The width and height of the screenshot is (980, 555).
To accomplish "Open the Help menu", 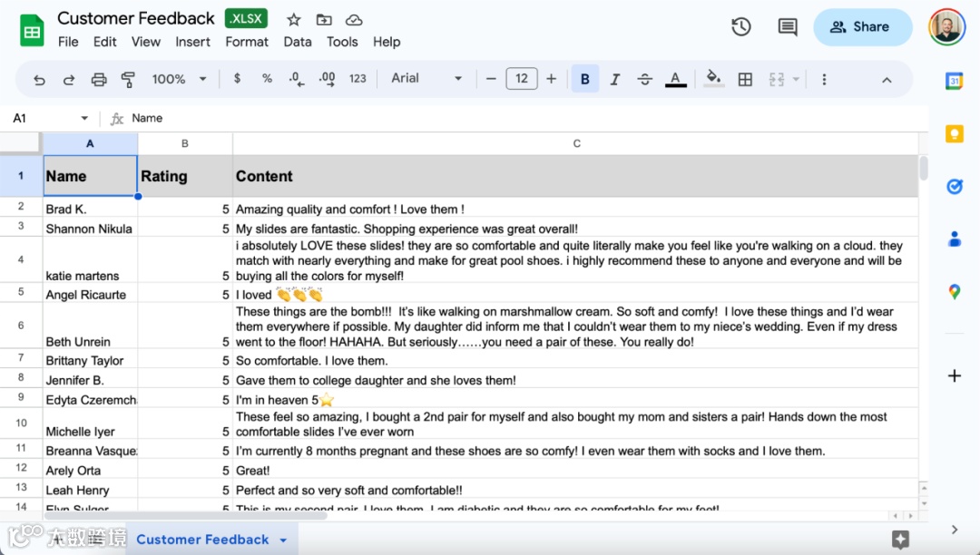I will (387, 42).
